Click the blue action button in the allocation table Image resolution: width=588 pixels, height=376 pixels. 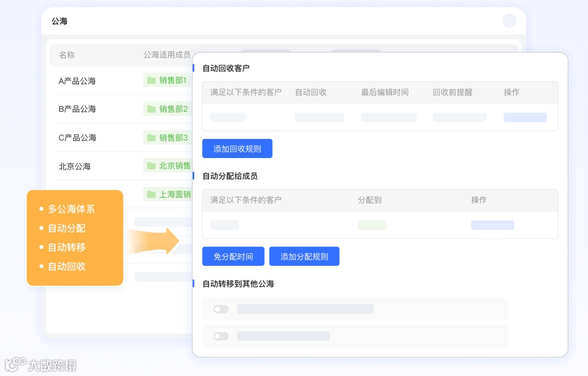coord(492,225)
